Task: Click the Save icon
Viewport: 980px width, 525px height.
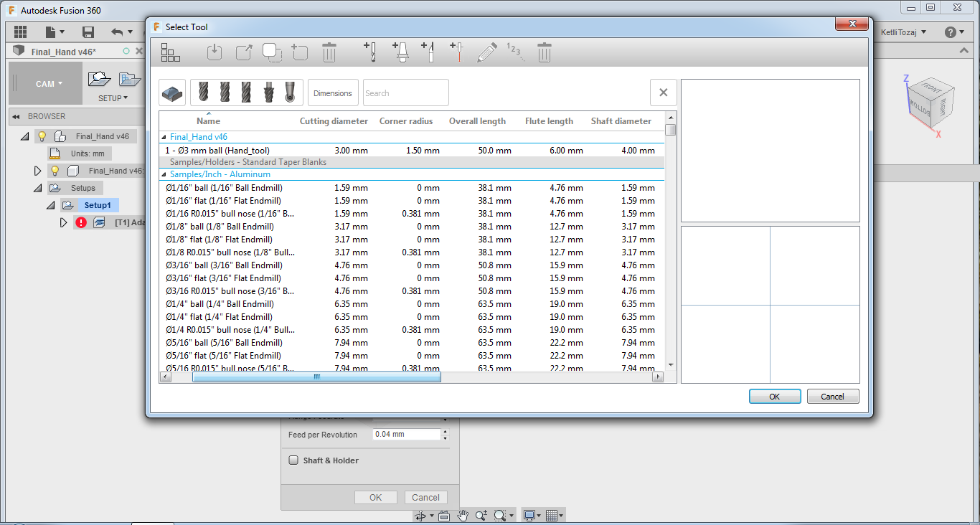Action: coord(88,32)
